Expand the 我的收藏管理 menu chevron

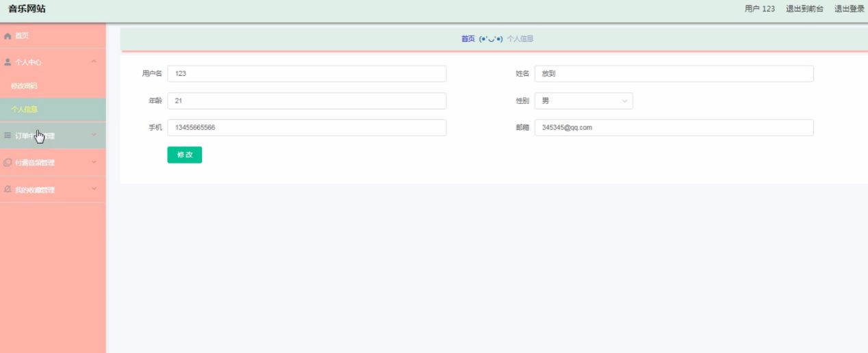tap(94, 189)
